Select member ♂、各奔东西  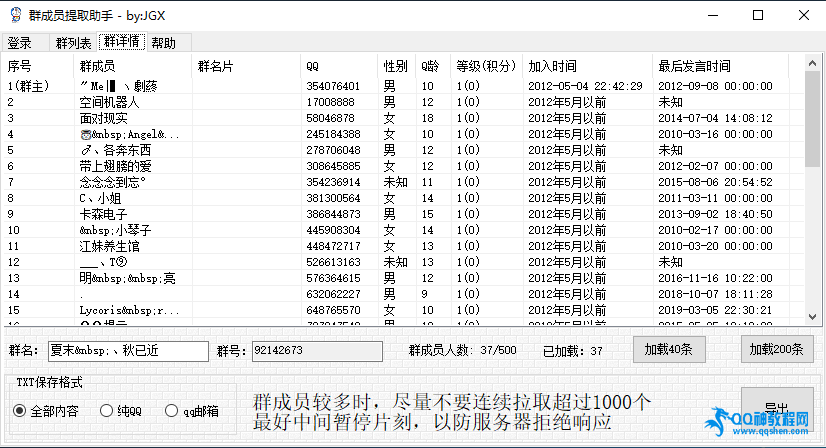point(115,150)
